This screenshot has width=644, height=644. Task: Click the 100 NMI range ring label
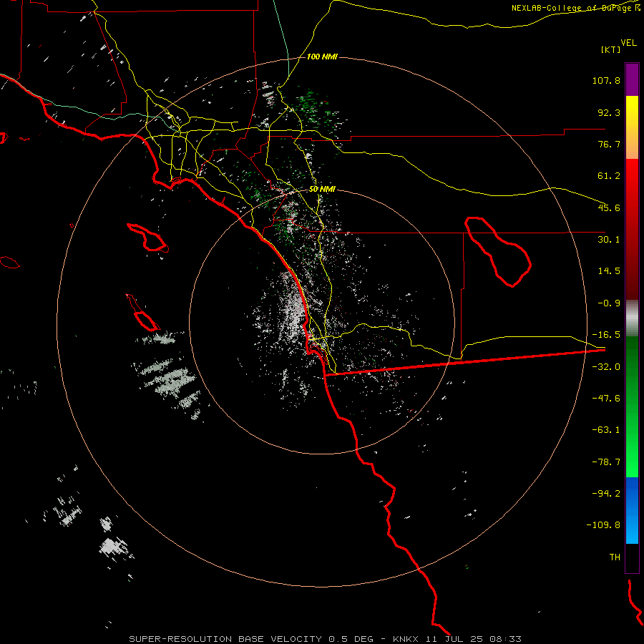[x=322, y=57]
